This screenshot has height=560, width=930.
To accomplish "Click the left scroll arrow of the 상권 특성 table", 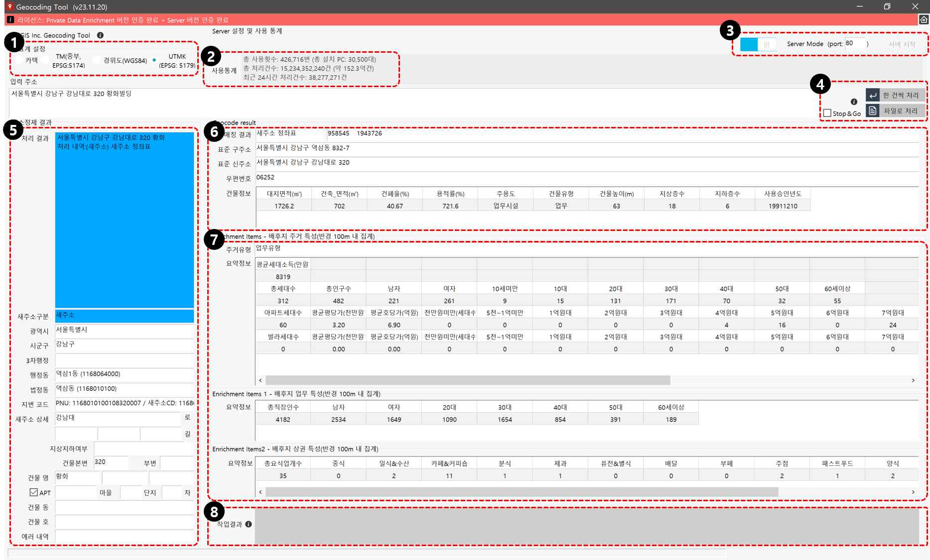I will coord(261,492).
